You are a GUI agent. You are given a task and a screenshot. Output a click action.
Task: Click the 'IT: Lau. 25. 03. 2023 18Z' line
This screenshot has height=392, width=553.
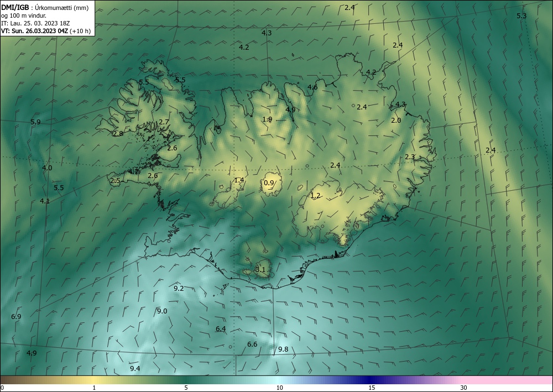tap(35, 23)
